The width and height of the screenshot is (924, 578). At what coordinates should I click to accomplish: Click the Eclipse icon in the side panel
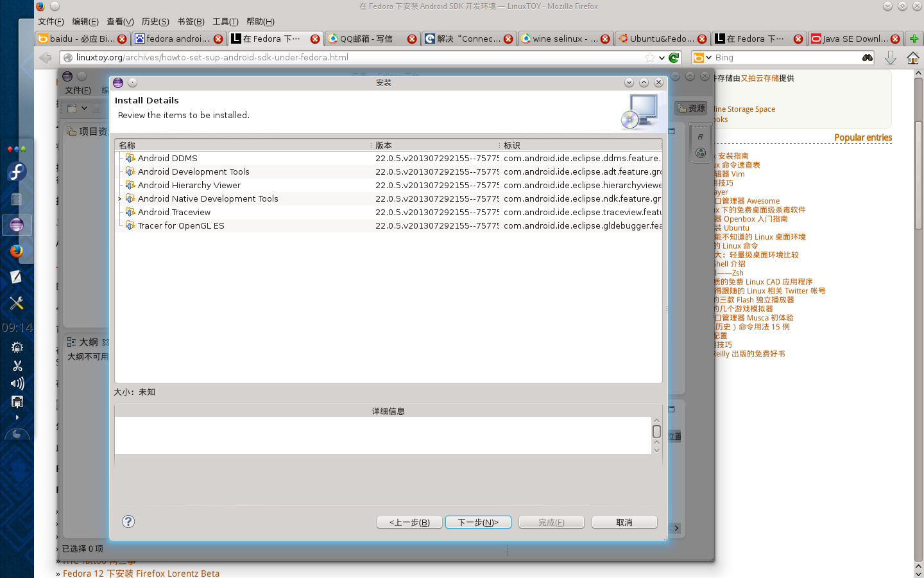[x=17, y=225]
